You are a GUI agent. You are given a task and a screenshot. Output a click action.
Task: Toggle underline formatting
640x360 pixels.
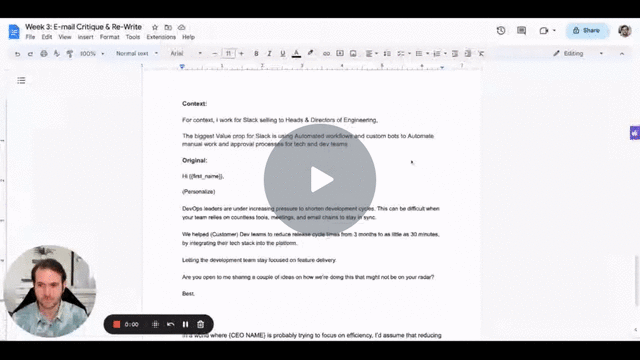pyautogui.click(x=282, y=53)
